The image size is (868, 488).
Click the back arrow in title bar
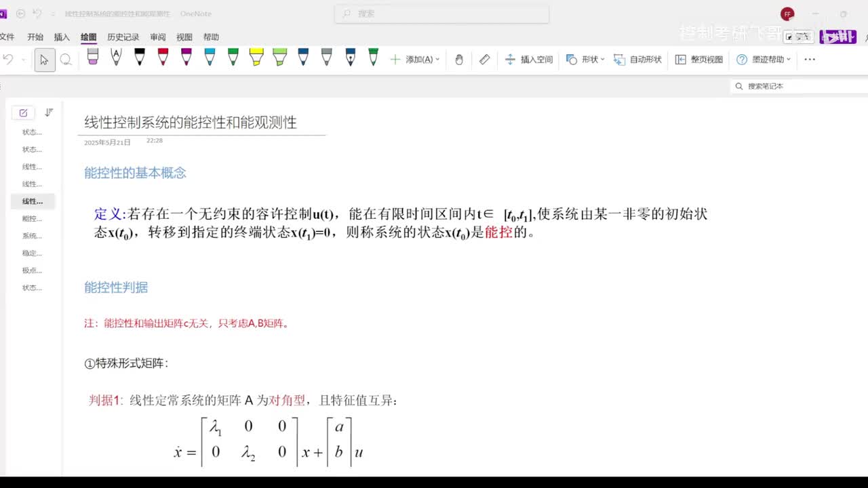click(20, 14)
